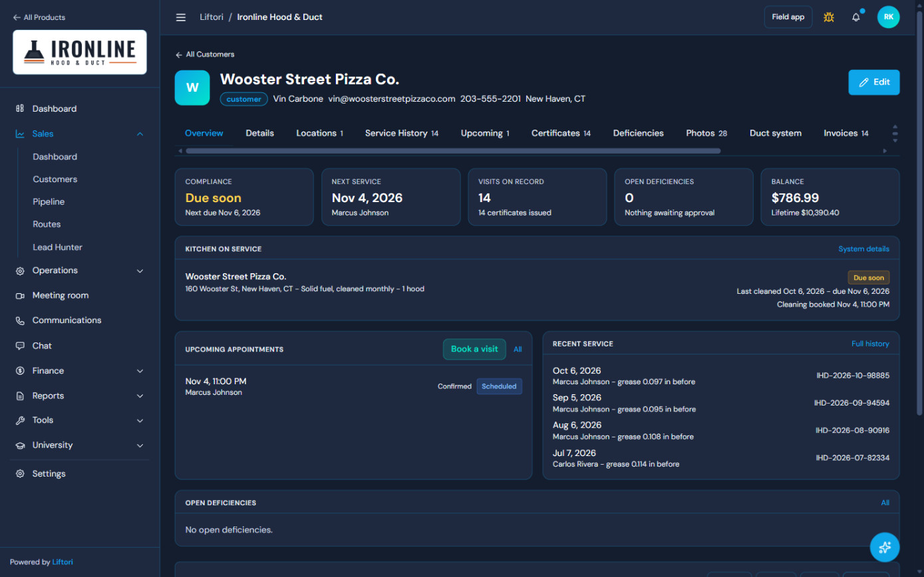Screen dimensions: 924x577
Task: Open the Certificates tab
Action: [561, 133]
